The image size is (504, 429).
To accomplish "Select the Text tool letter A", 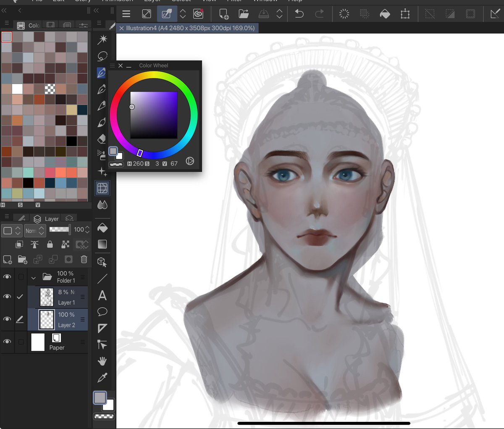I will (102, 295).
